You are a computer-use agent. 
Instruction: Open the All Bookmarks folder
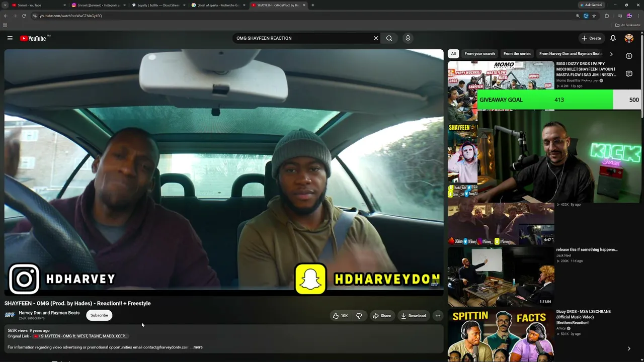pyautogui.click(x=628, y=25)
